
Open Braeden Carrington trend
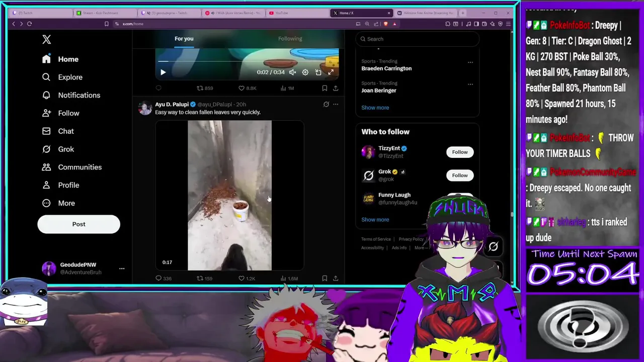(x=386, y=68)
